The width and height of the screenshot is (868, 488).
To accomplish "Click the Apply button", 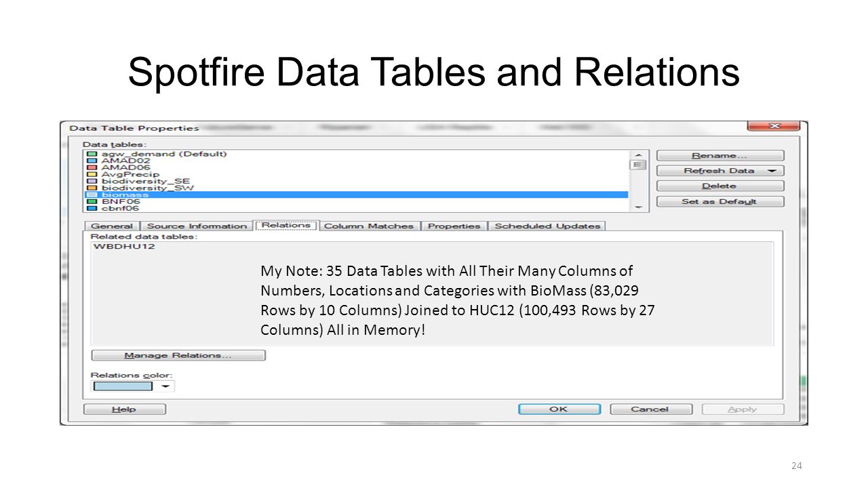I will (x=743, y=409).
